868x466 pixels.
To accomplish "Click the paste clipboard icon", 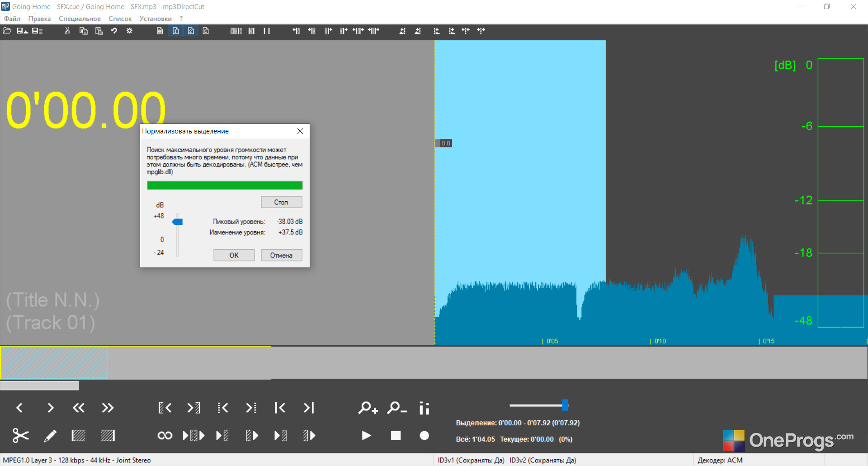I will pyautogui.click(x=99, y=31).
